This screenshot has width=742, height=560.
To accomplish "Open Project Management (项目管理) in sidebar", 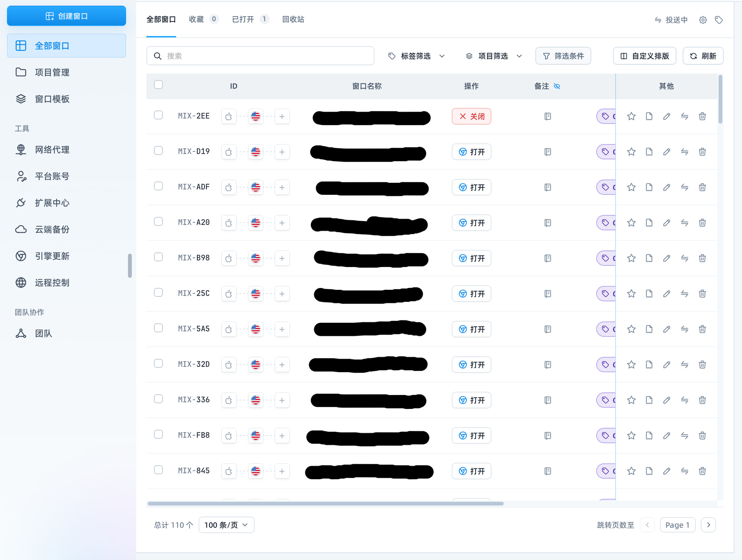I will tap(66, 72).
